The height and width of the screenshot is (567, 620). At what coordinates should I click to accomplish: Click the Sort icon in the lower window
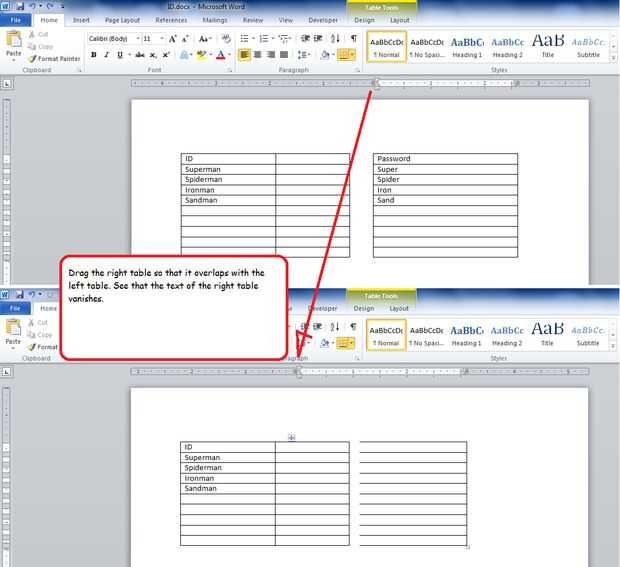pos(335,327)
